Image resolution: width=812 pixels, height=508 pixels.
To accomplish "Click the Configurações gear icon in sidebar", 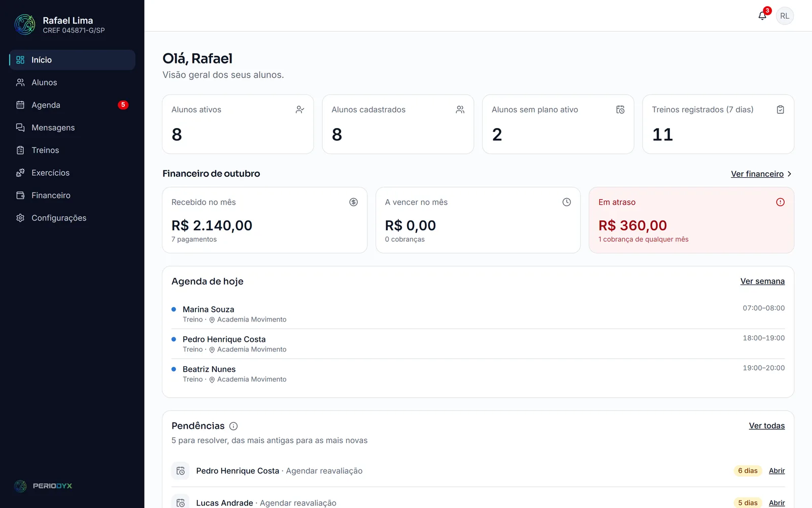I will pos(20,218).
